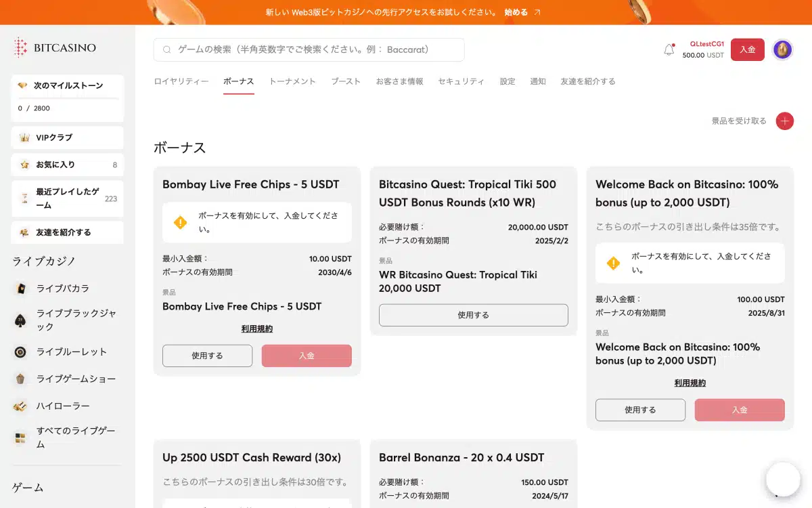The image size is (812, 508).
Task: Open ライブルーレット in sidebar
Action: tap(72, 352)
